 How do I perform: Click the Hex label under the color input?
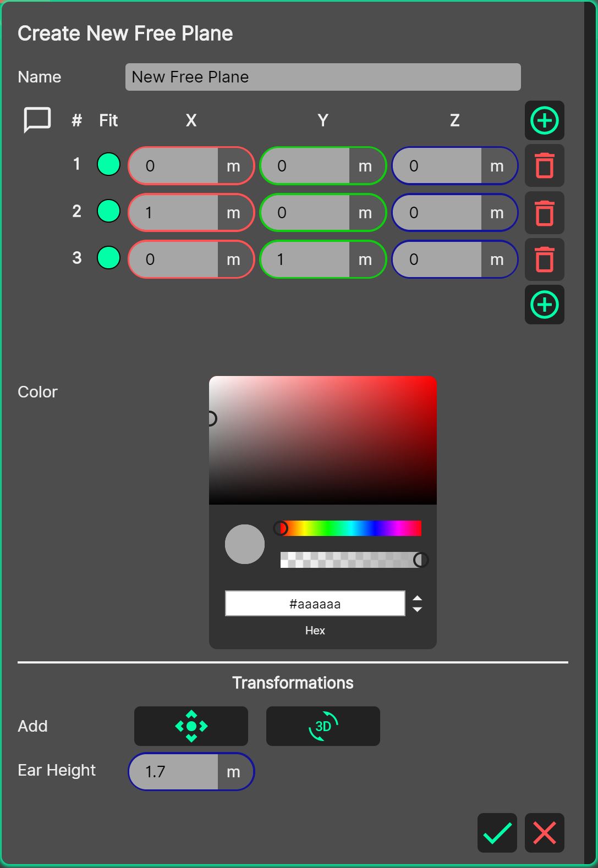pyautogui.click(x=315, y=631)
